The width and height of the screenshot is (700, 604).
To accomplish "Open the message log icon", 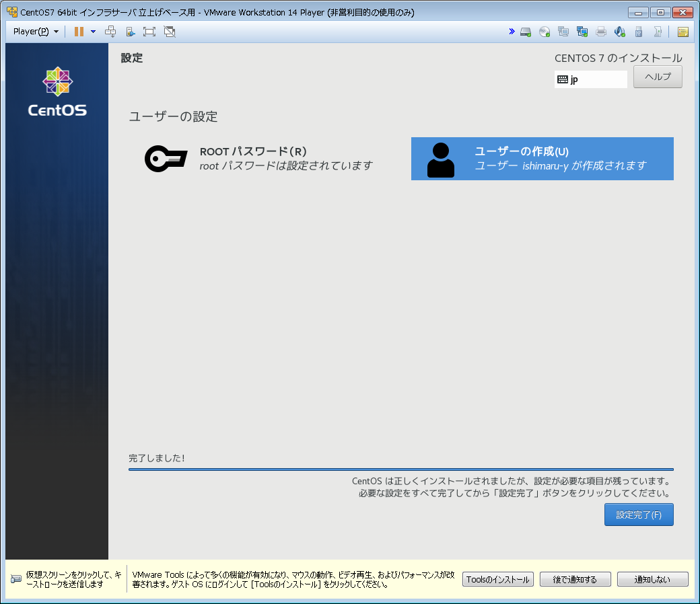I will pyautogui.click(x=683, y=32).
